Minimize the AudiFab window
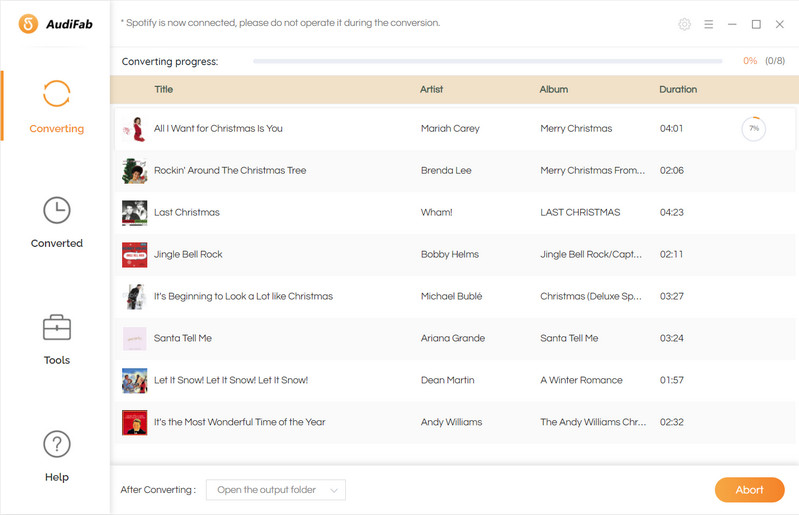799x515 pixels. (x=732, y=24)
